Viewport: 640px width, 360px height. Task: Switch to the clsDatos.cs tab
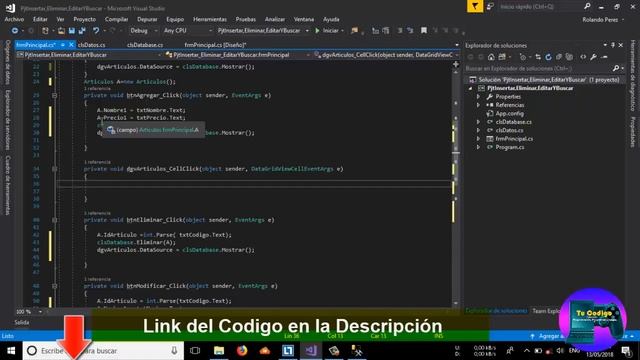(91, 45)
